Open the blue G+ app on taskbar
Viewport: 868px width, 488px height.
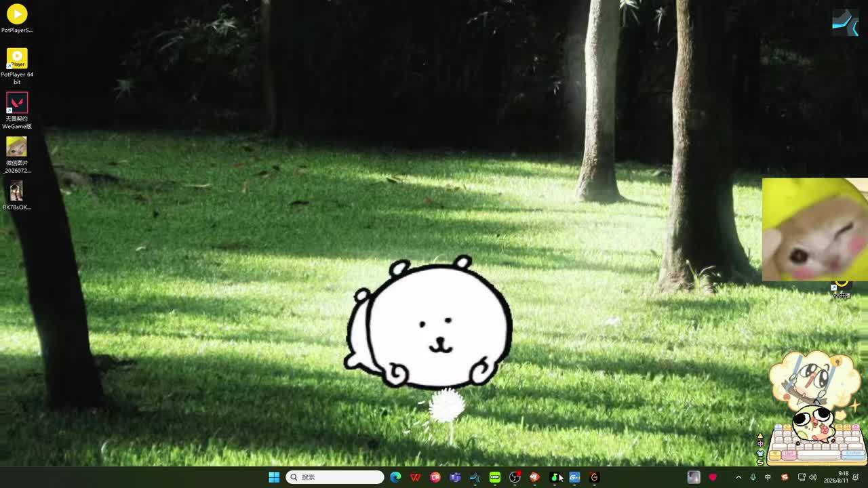tap(574, 477)
